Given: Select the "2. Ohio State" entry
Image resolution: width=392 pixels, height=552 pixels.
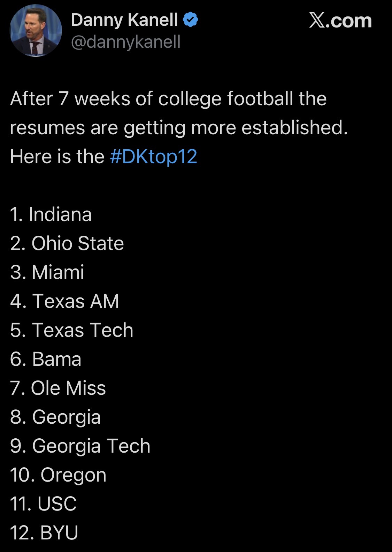Looking at the screenshot, I should tap(67, 243).
